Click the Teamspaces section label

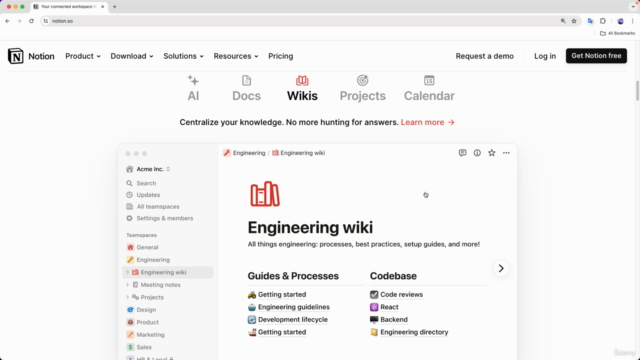[141, 235]
